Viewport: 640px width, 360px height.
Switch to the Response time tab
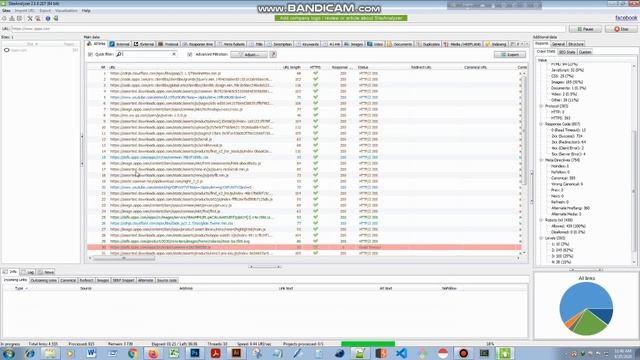pyautogui.click(x=198, y=44)
